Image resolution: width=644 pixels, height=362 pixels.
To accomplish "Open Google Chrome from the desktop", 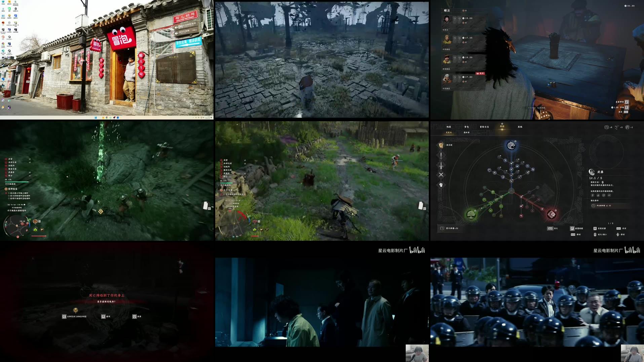I will (3, 44).
